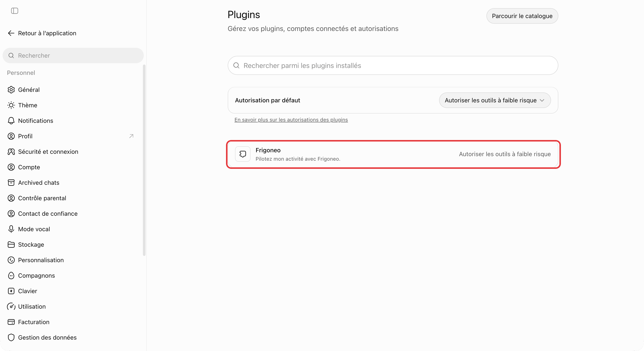Screen dimensions: 644x351
Task: Click the Frigoneo plugin name
Action: 268,150
